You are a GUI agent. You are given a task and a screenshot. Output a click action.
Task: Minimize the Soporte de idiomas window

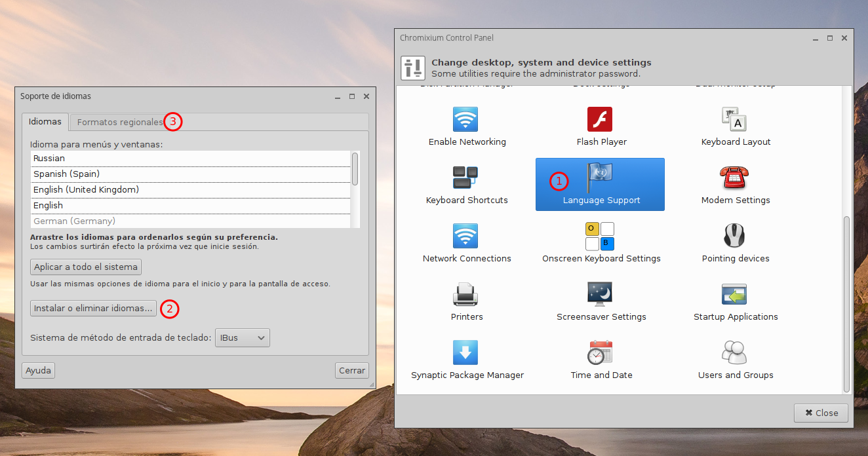pos(338,96)
